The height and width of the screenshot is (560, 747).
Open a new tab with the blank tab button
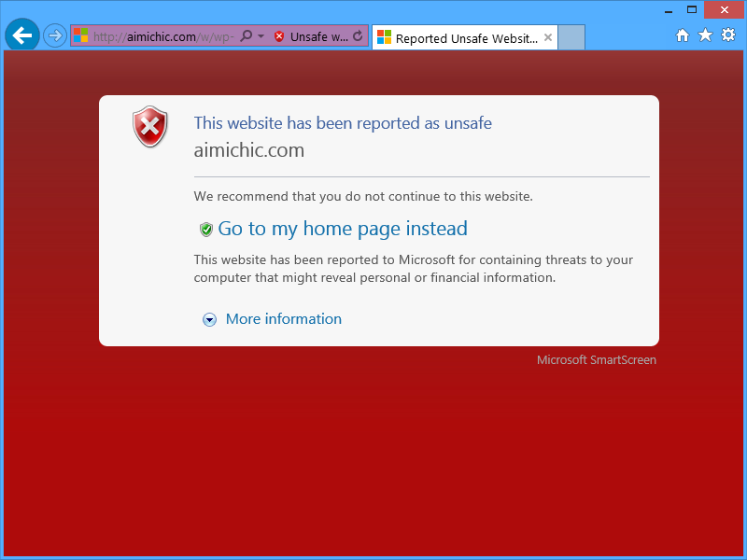click(x=571, y=37)
